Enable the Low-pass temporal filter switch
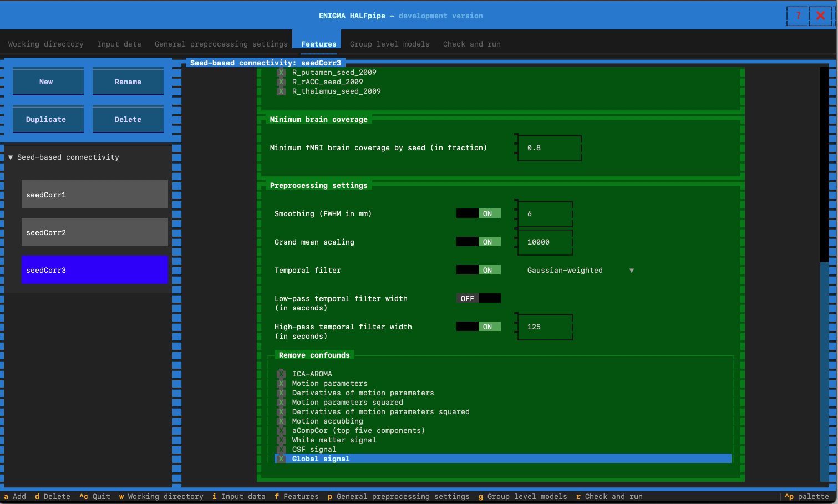 pos(479,298)
